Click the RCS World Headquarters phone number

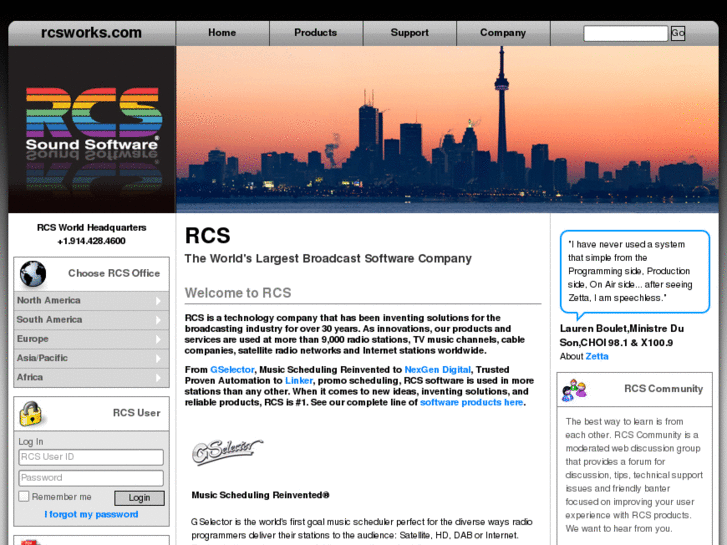[x=91, y=241]
